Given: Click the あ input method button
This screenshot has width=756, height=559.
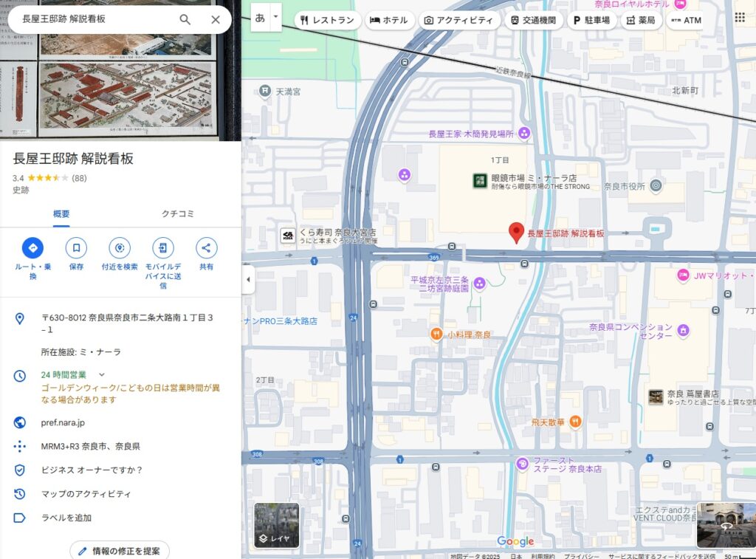Looking at the screenshot, I should pos(261,18).
